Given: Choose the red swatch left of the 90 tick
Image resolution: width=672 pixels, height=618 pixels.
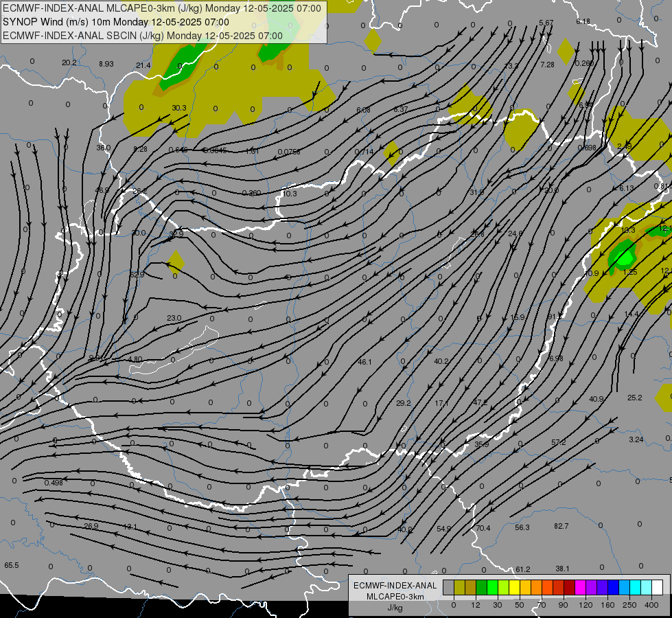Looking at the screenshot, I should 559,587.
